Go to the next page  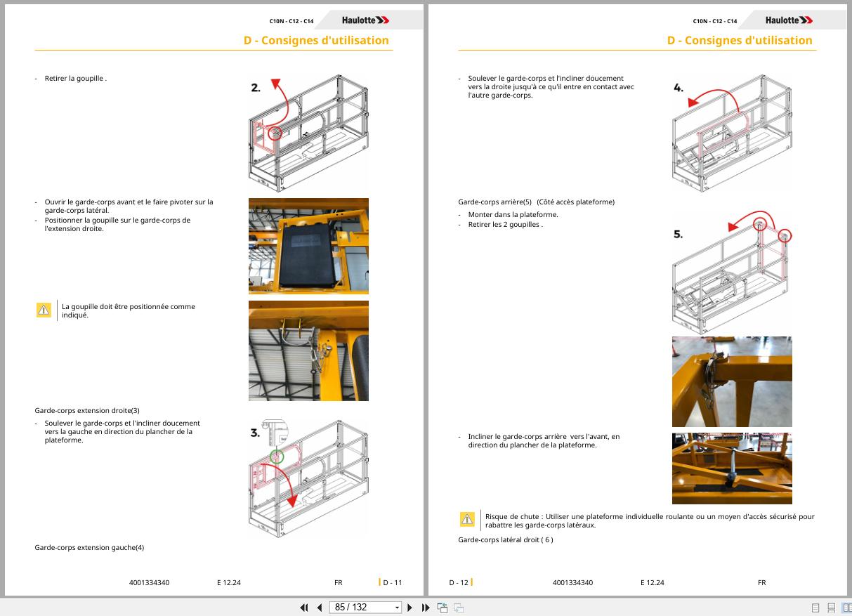(x=410, y=608)
